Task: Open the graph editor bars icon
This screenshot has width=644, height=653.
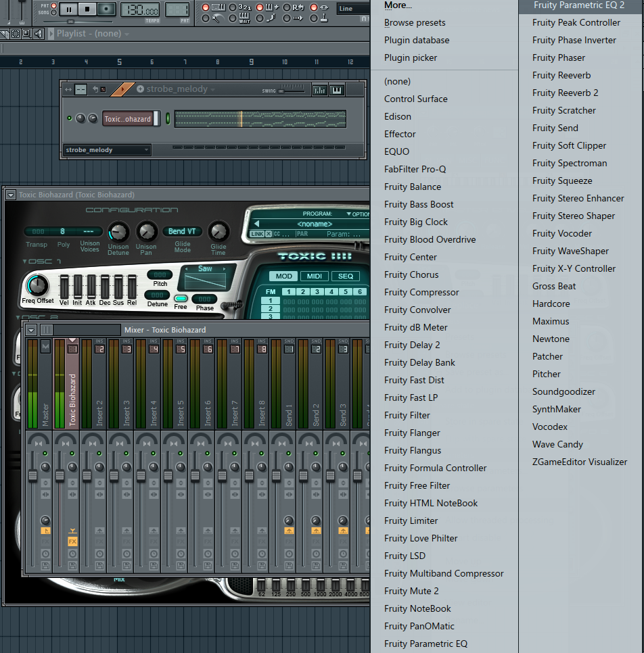Action: click(x=320, y=90)
